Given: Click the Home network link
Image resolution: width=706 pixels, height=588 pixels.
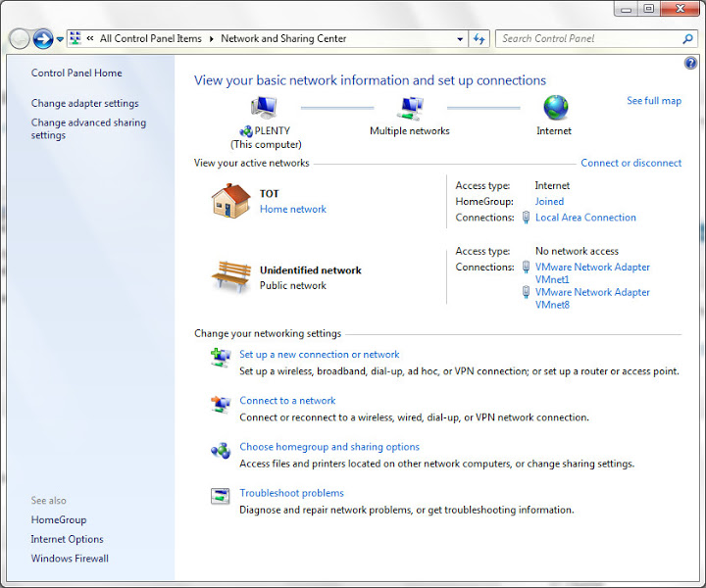Looking at the screenshot, I should point(292,209).
